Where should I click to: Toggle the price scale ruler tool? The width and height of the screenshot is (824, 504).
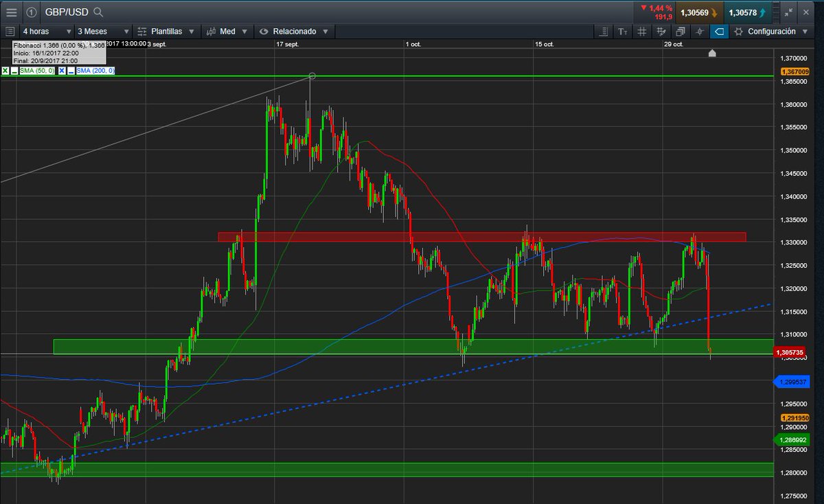[604, 32]
